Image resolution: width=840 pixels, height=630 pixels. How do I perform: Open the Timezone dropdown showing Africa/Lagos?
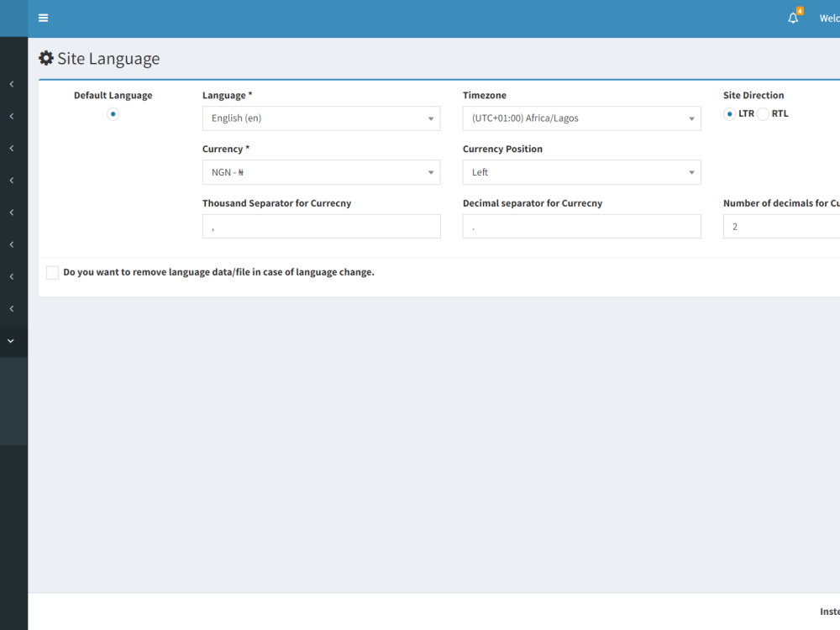pyautogui.click(x=582, y=118)
